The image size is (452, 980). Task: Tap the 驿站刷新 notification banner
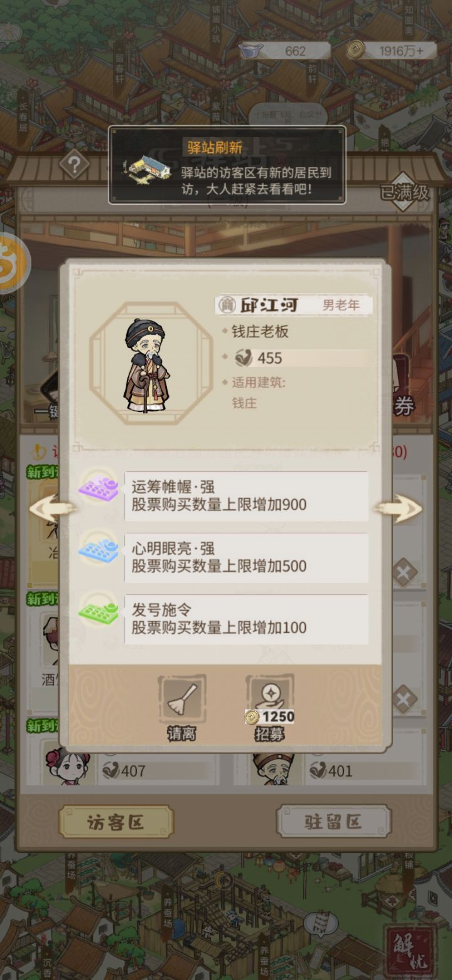(227, 165)
